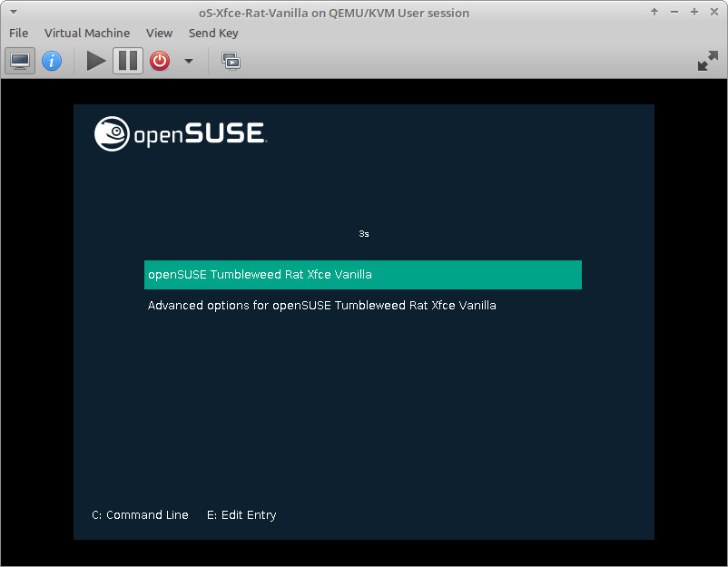Viewport: 728px width, 567px height.
Task: Shut down VM with red power icon
Action: click(x=160, y=61)
